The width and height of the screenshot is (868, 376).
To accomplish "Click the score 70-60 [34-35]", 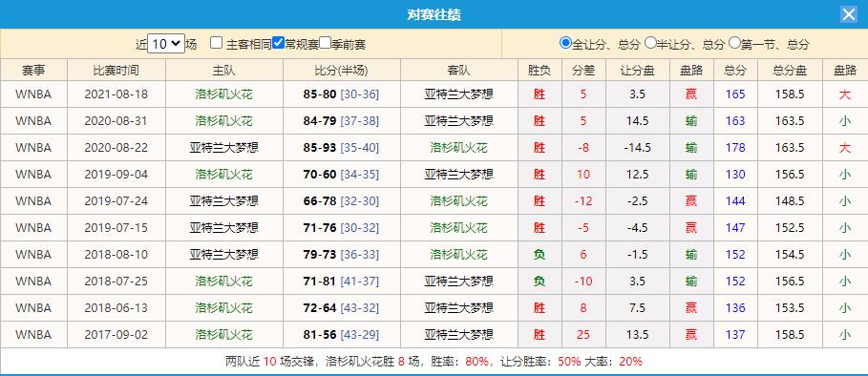I will pos(342,175).
